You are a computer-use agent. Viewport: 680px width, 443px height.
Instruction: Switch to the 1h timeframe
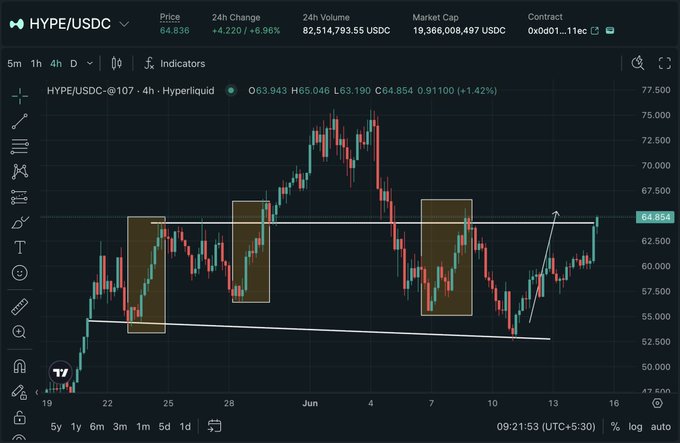click(36, 64)
